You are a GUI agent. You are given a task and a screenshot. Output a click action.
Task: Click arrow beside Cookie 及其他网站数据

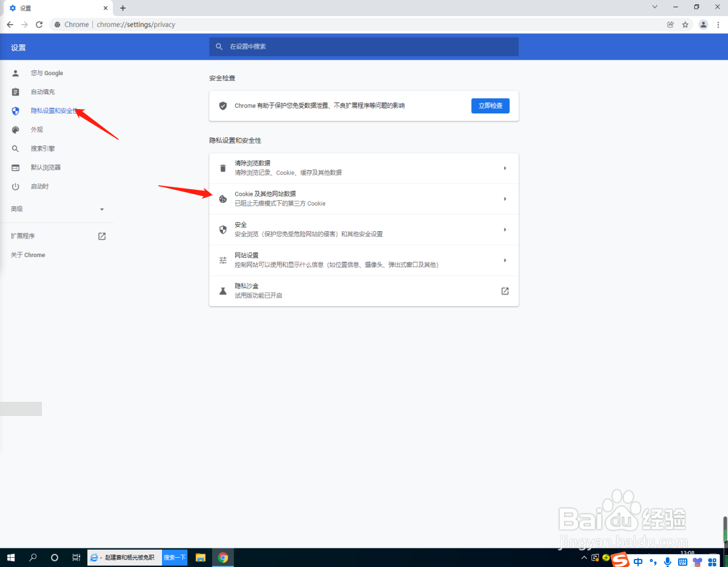[504, 199]
